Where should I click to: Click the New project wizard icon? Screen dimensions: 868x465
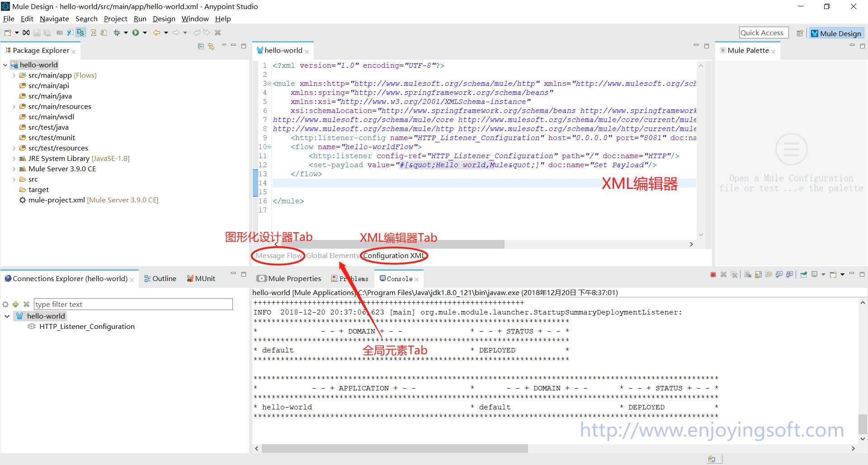click(8, 33)
